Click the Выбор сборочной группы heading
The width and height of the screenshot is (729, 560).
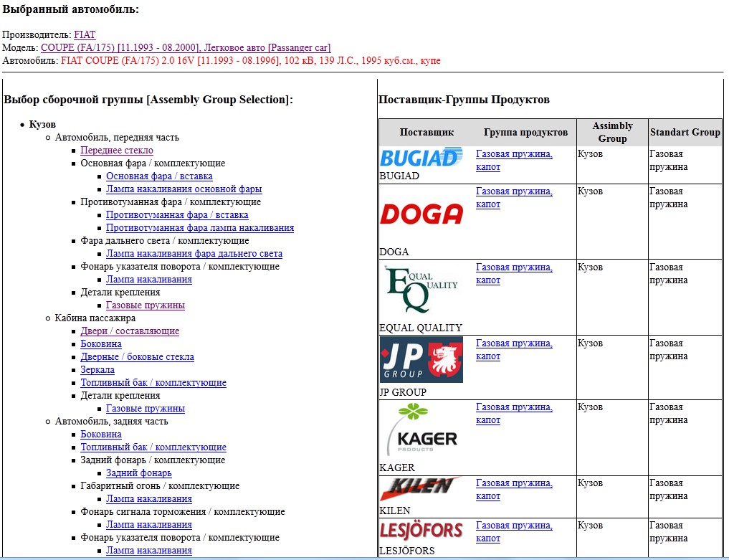148,100
